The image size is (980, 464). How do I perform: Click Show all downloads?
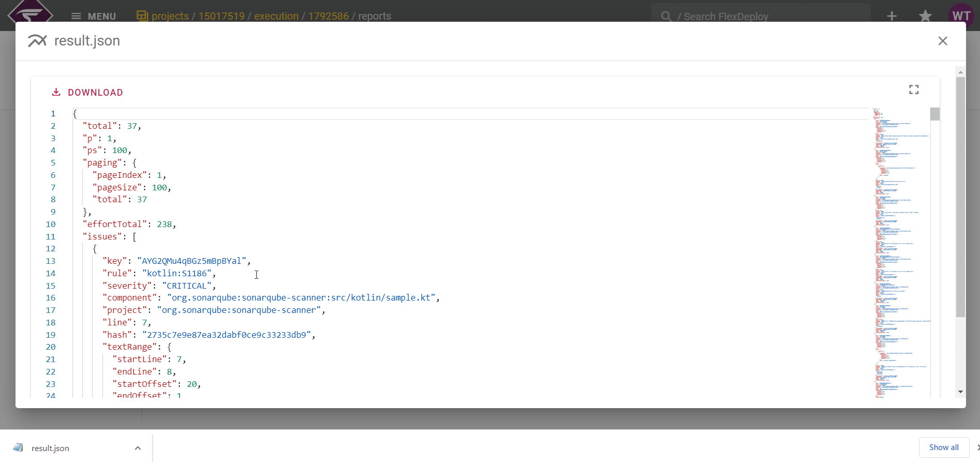click(x=944, y=447)
